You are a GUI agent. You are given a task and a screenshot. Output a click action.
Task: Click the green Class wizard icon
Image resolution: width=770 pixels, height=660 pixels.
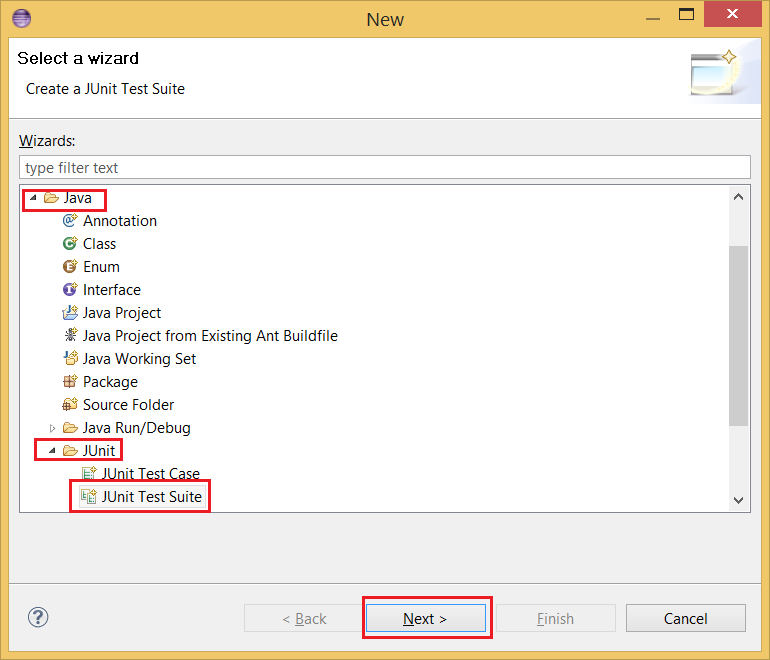click(70, 244)
